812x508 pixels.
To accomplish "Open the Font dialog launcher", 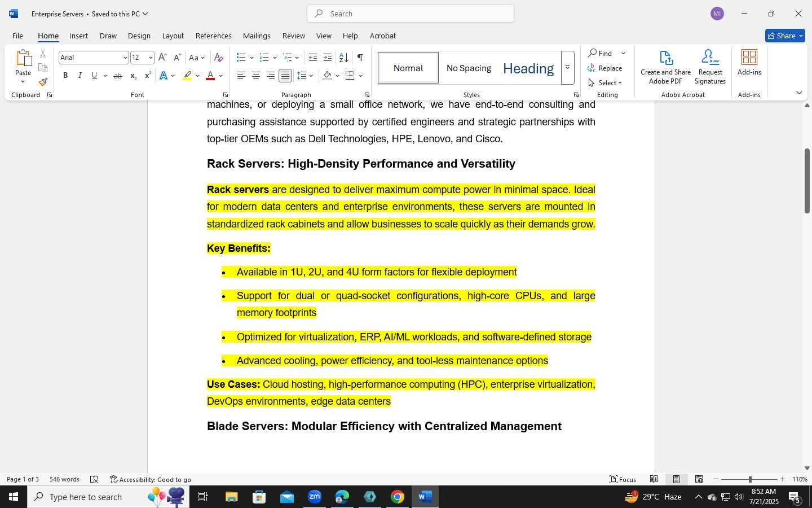I will [x=226, y=95].
